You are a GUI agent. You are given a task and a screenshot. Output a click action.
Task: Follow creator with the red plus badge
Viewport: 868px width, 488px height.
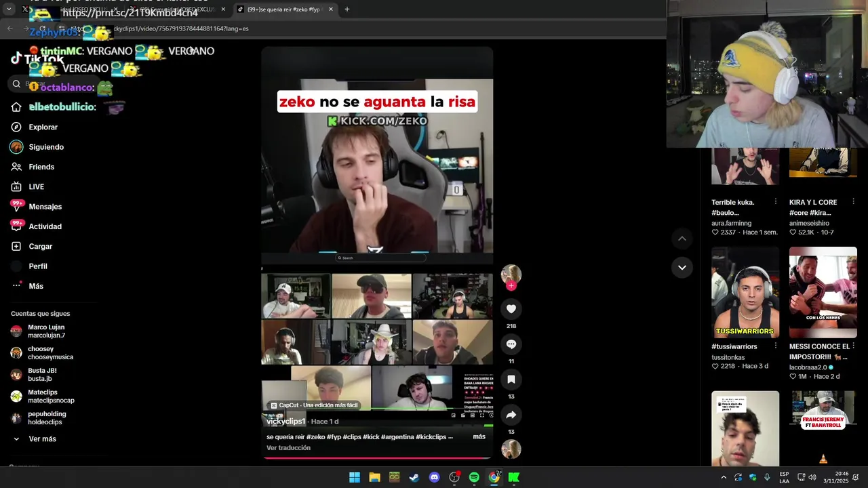511,285
